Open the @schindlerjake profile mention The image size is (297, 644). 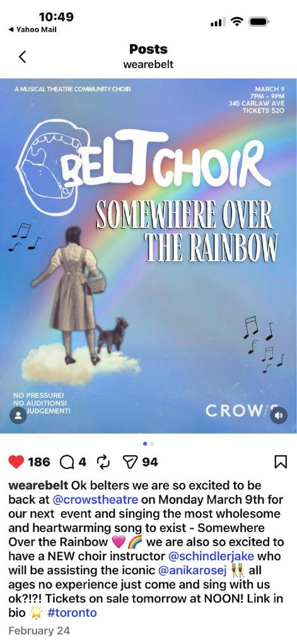click(x=211, y=556)
